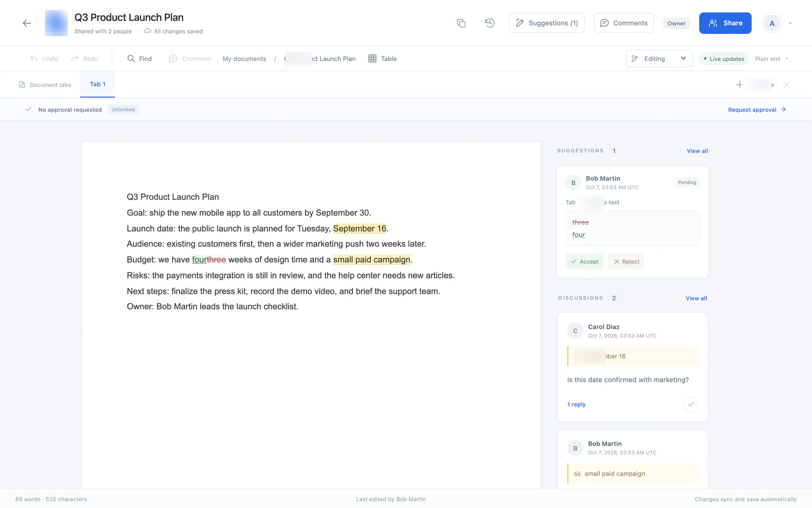
Task: Click the suggested insertion 'four' in the document
Action: [x=199, y=260]
